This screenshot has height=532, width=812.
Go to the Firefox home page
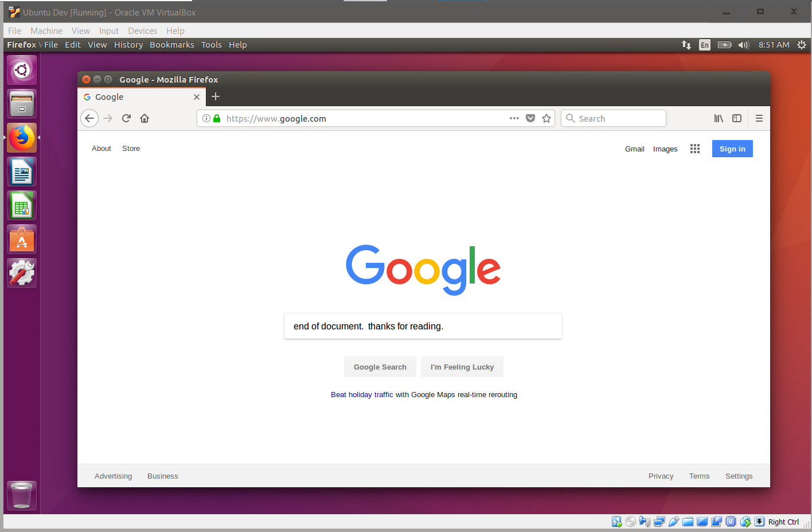pos(145,118)
